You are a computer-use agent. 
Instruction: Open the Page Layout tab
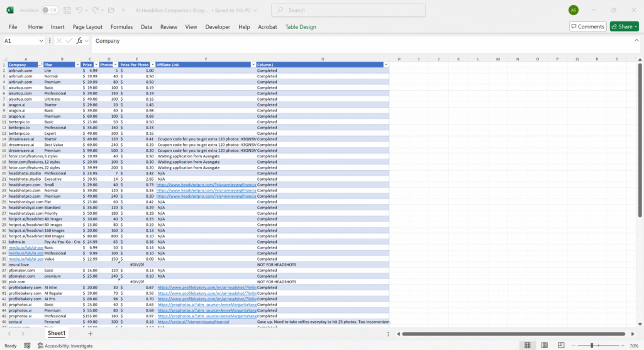tap(87, 26)
